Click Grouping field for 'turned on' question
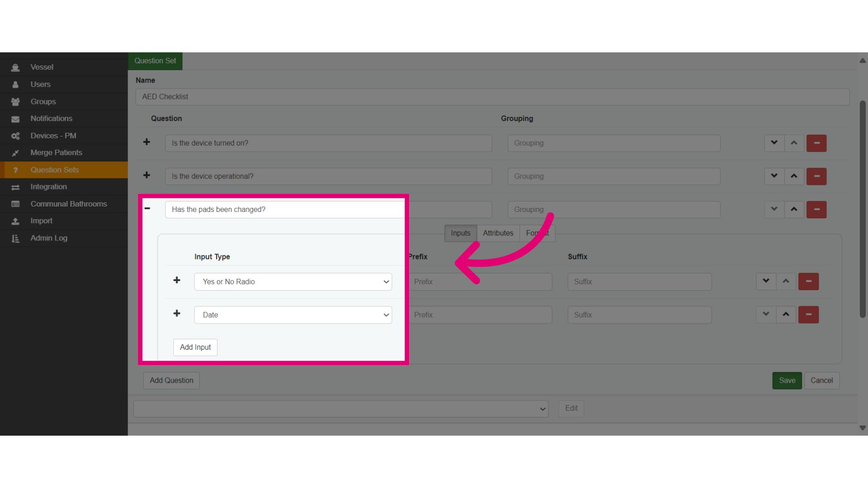 tap(613, 143)
